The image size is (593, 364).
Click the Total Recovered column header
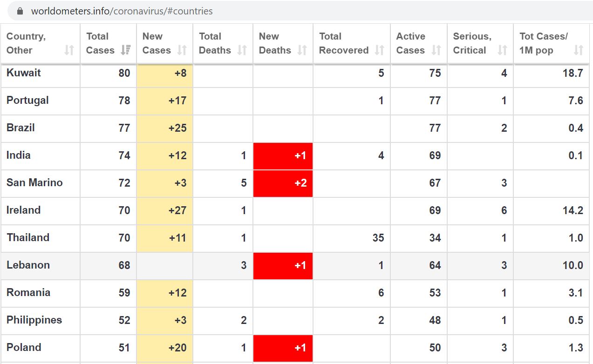[x=352, y=44]
